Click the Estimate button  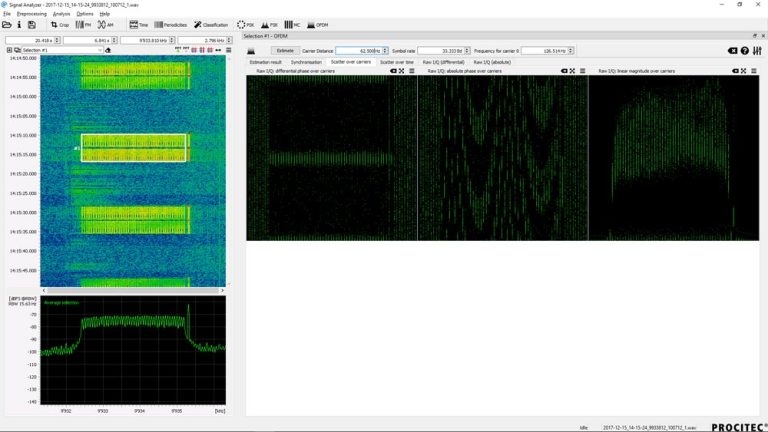tap(285, 50)
